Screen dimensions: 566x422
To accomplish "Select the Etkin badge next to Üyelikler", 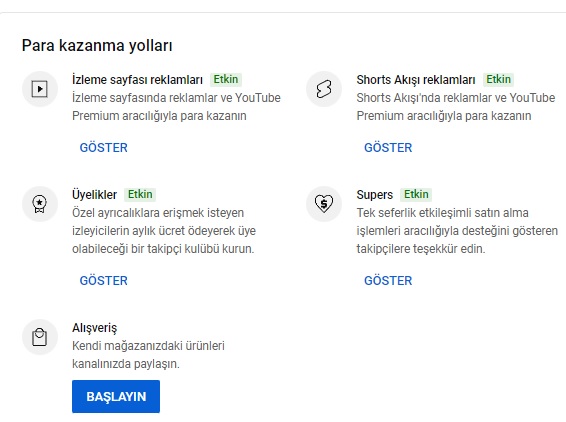I will (x=140, y=194).
